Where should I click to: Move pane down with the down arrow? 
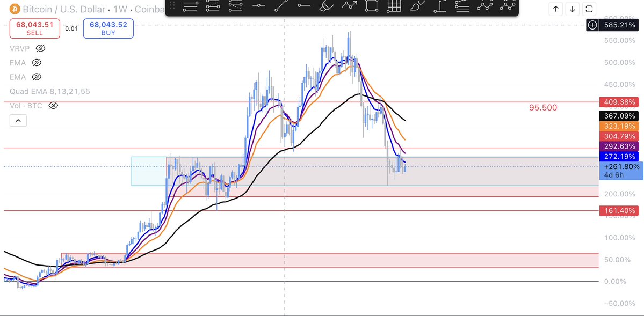572,9
